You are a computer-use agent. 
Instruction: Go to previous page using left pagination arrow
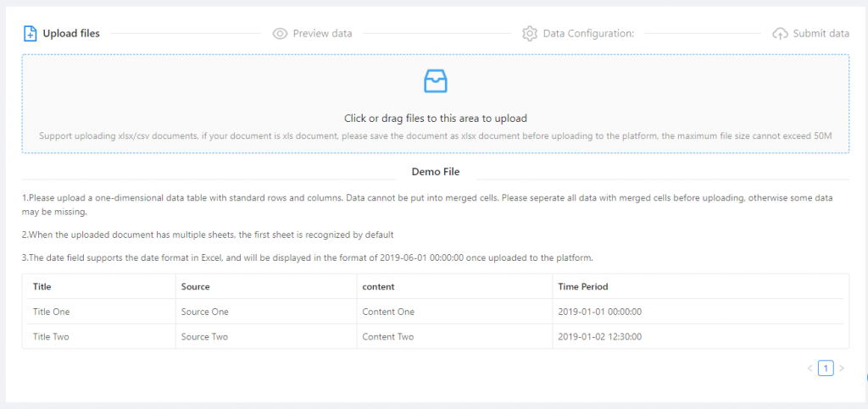[810, 368]
